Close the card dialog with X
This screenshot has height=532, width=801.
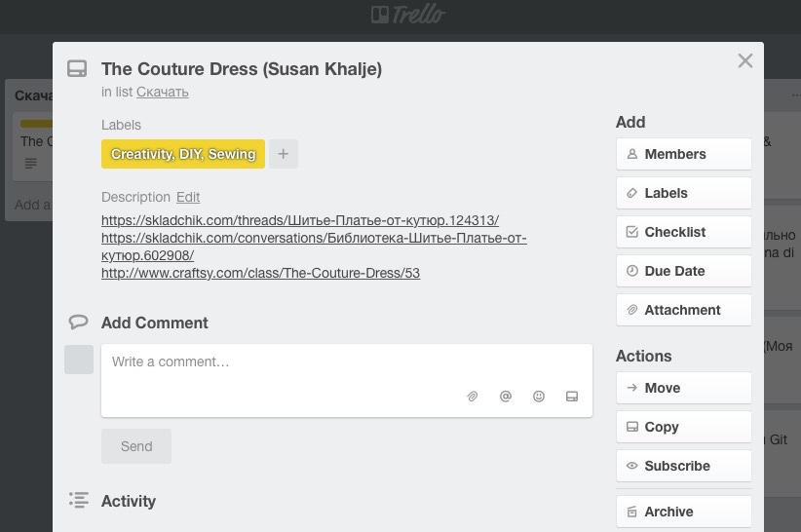click(745, 61)
